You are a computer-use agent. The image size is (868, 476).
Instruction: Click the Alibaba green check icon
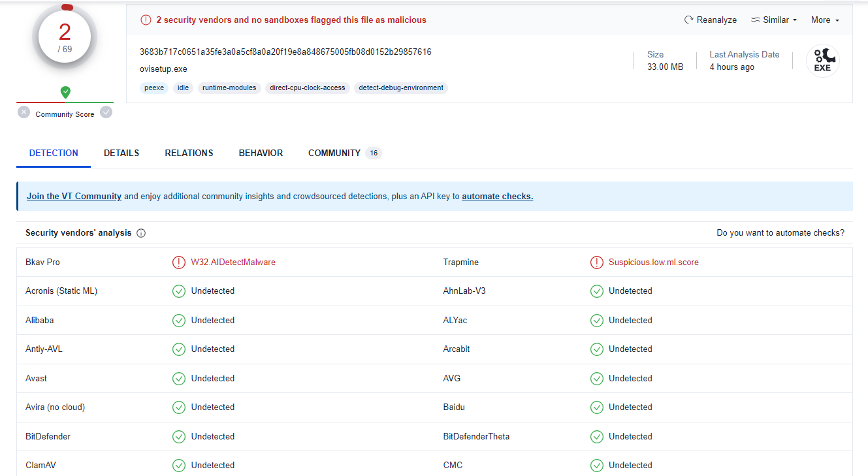(x=178, y=321)
